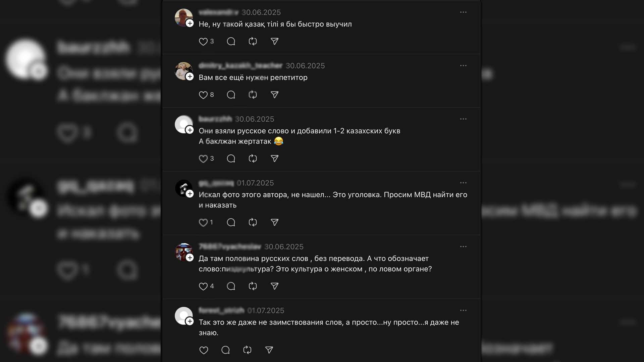Repost the баклжан жертатак comment
The height and width of the screenshot is (362, 644).
253,159
